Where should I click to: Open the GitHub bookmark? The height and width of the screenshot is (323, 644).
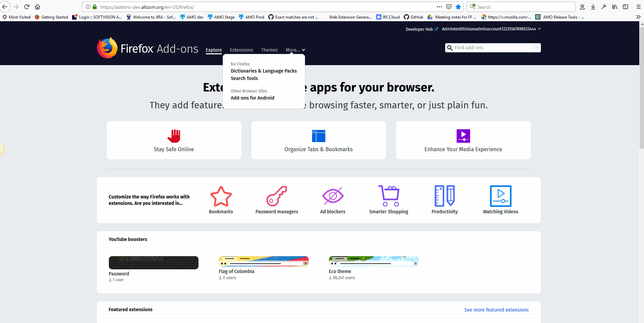pos(413,17)
